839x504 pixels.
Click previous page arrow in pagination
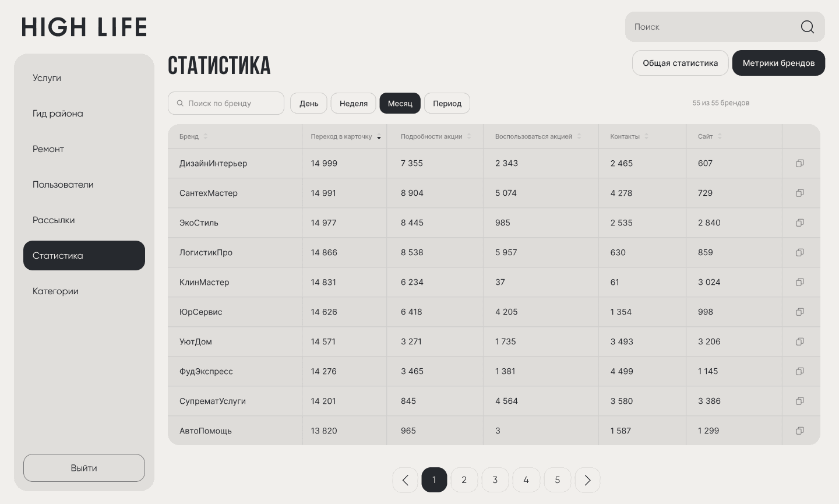405,480
